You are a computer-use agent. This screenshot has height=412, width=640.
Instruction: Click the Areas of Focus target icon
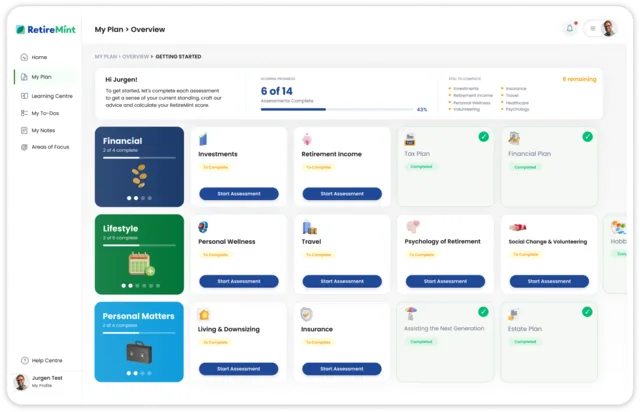[24, 147]
